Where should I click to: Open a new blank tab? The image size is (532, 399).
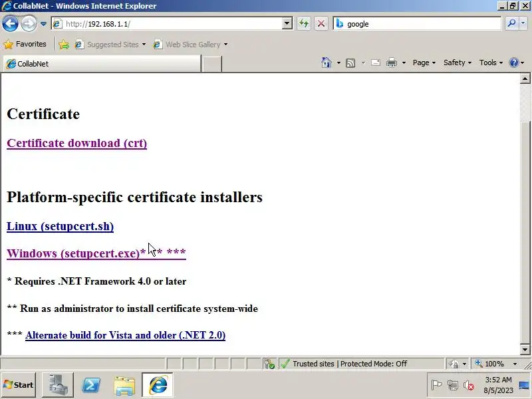pyautogui.click(x=211, y=64)
